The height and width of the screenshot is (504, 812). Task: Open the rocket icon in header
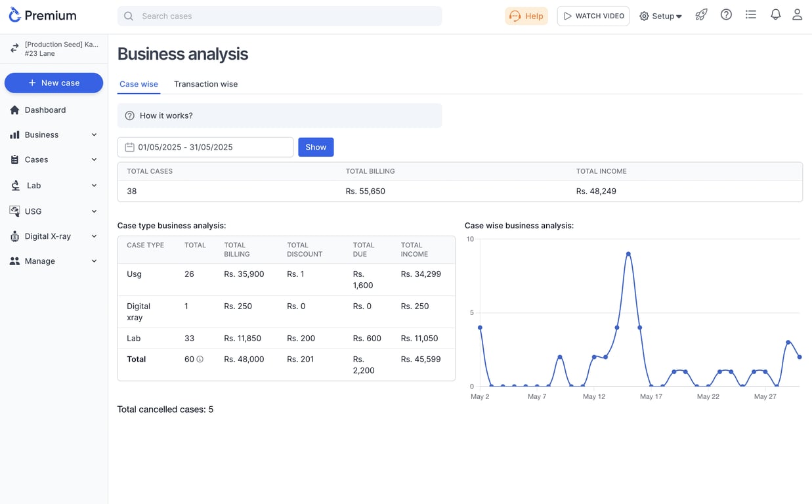701,14
